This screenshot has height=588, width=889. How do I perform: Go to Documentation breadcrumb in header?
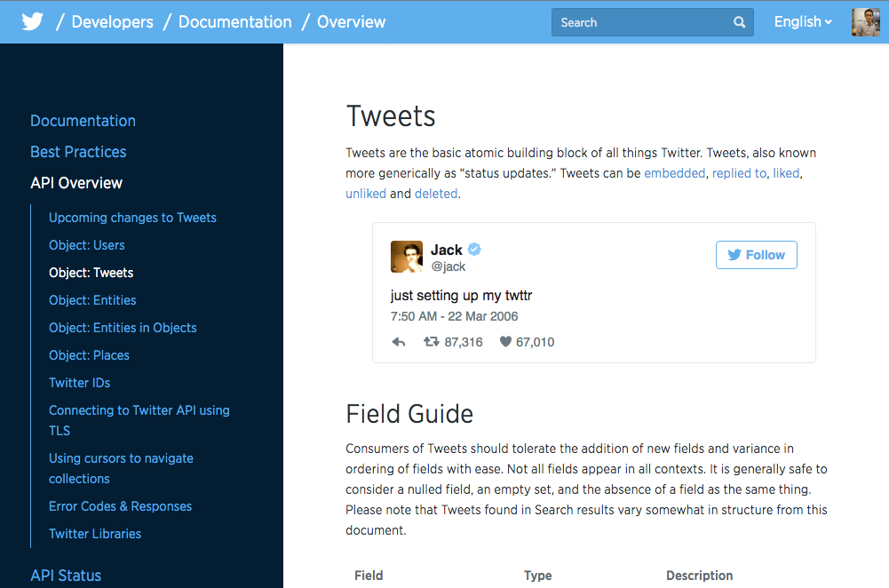coord(234,22)
